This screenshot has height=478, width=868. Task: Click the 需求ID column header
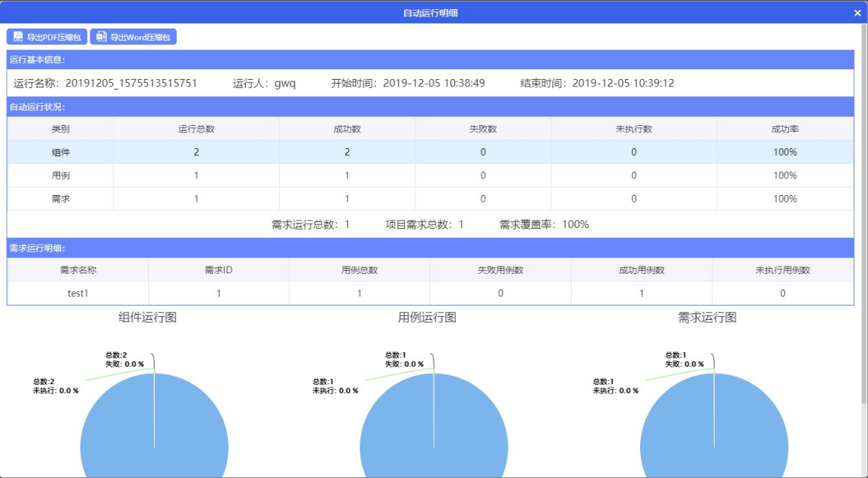[218, 270]
